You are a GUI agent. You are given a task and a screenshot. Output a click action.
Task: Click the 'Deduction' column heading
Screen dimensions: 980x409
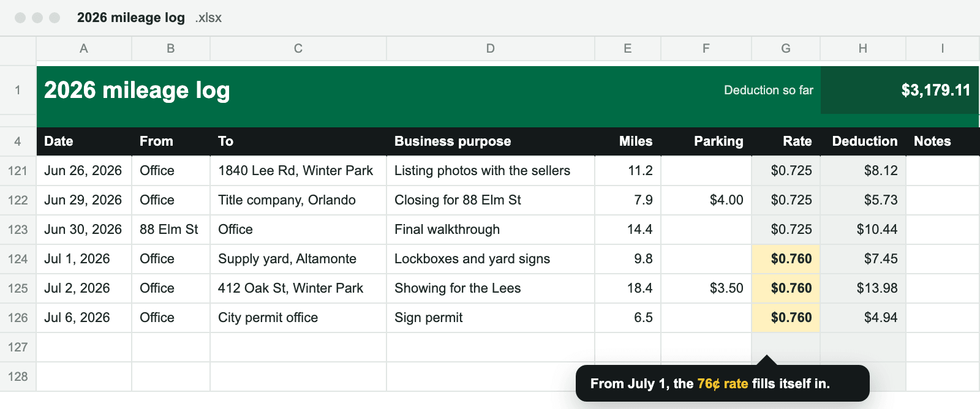coord(864,141)
